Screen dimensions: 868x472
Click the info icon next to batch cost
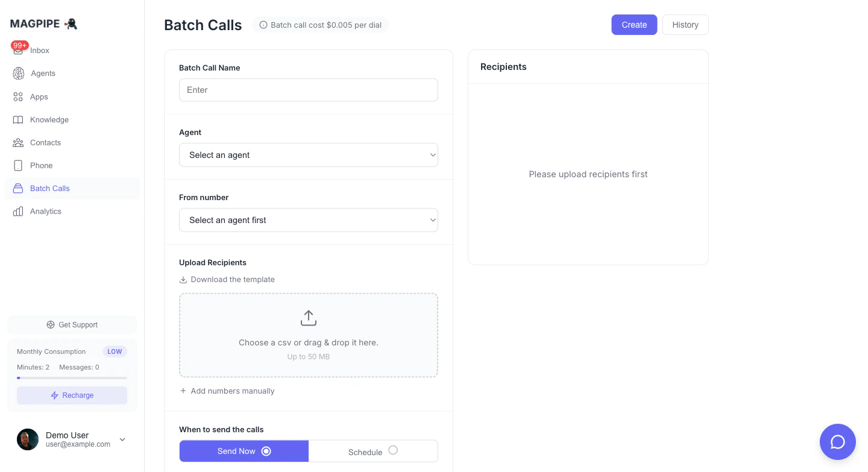pyautogui.click(x=263, y=25)
